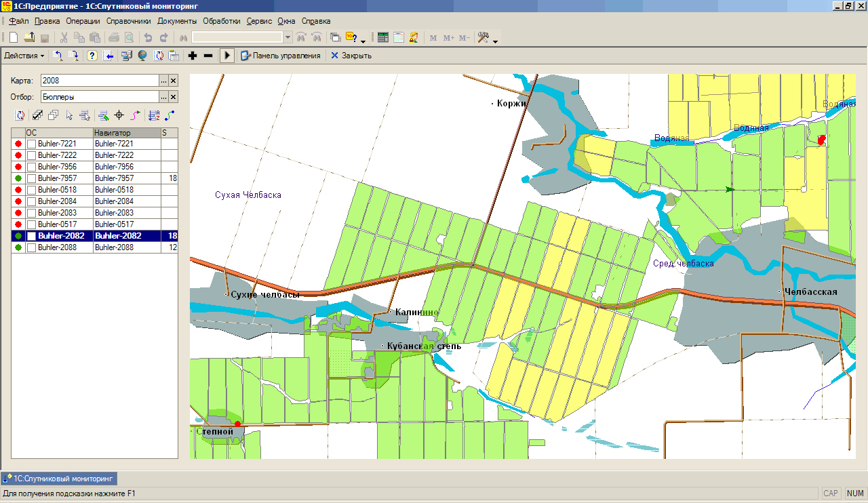Click the red marker near Водяная
The width and height of the screenshot is (868, 503).
click(822, 140)
